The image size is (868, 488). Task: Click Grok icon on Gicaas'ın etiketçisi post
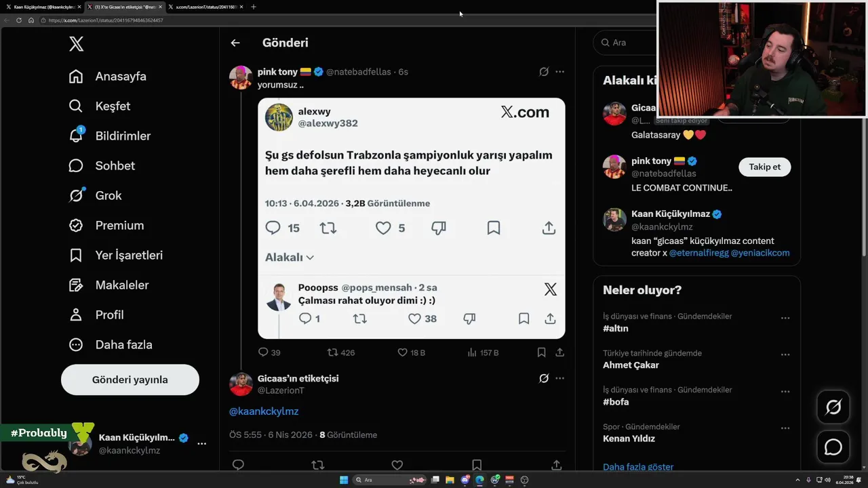(x=544, y=379)
